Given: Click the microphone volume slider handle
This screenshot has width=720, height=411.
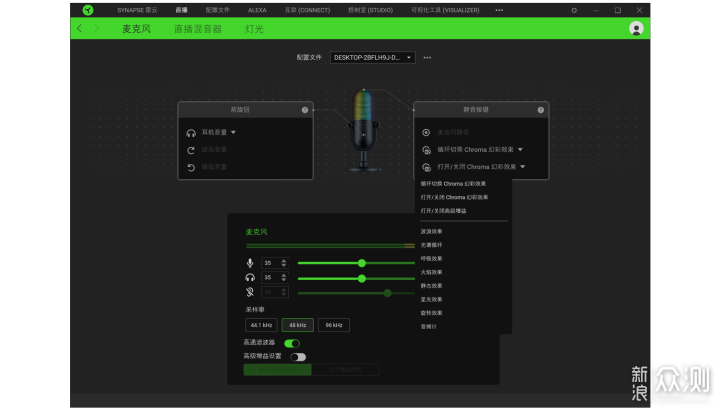Looking at the screenshot, I should 362,263.
